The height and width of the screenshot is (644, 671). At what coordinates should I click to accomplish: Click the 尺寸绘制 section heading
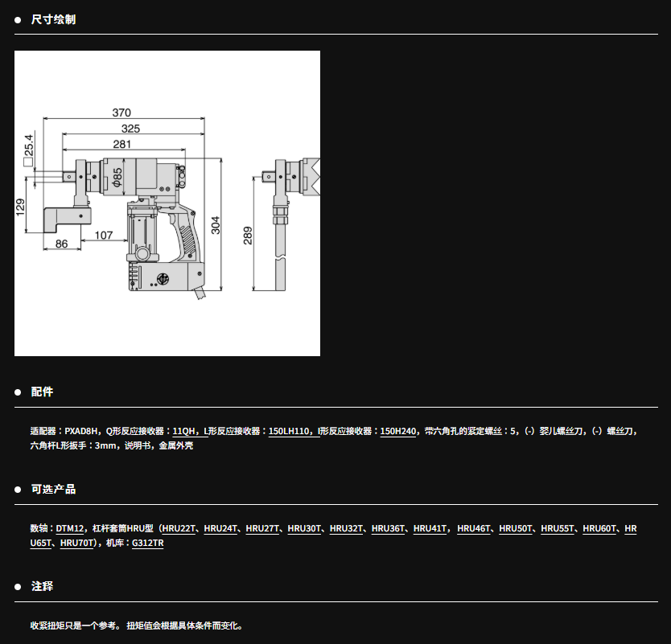[53, 19]
